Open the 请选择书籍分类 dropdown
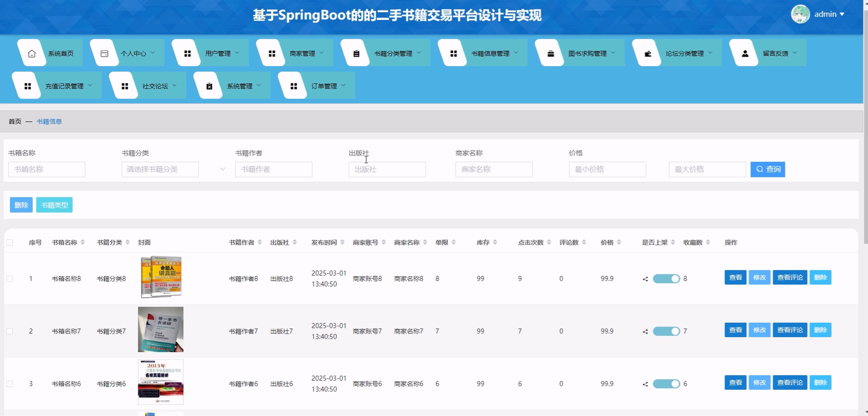This screenshot has height=416, width=868. coord(160,169)
